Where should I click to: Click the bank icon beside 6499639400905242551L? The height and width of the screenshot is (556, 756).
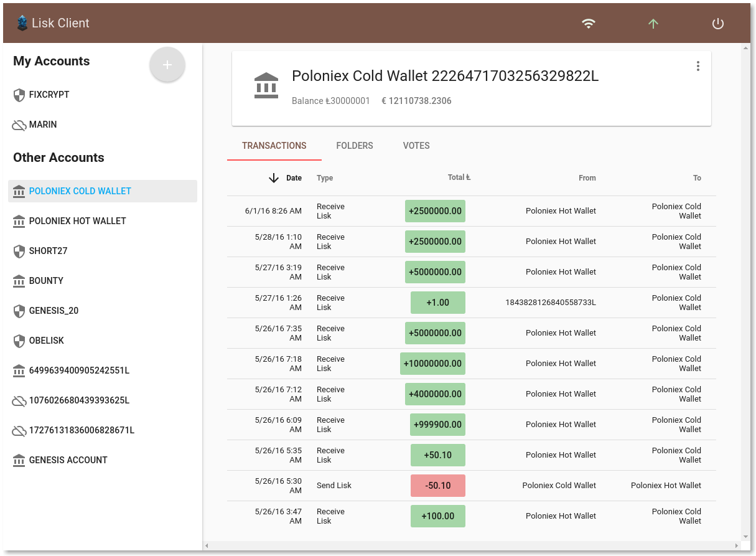coord(19,370)
